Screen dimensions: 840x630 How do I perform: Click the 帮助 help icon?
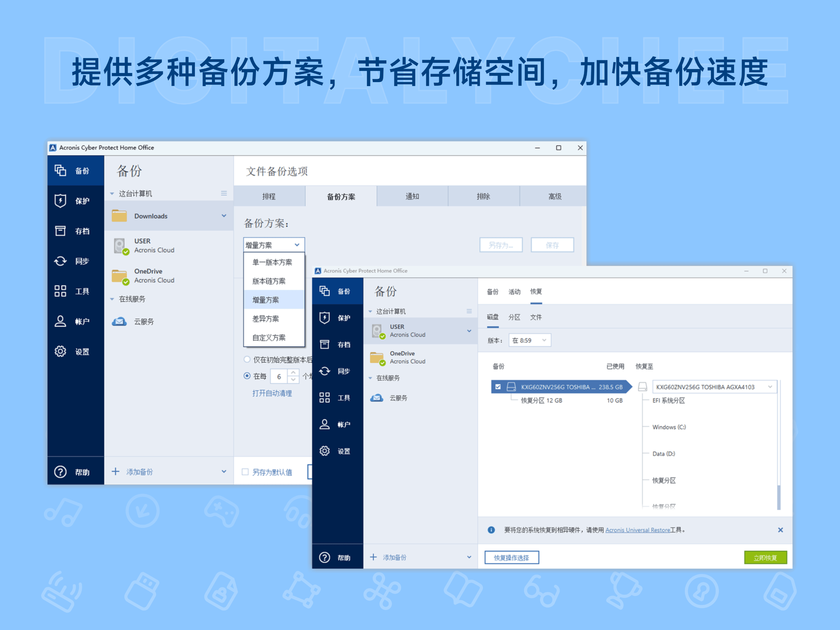pyautogui.click(x=61, y=471)
